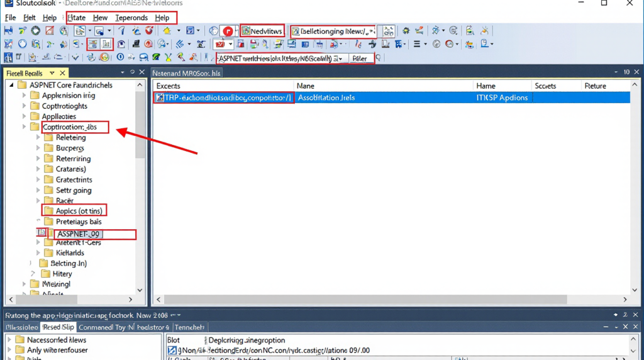Click the red square diagonal icon in top toolbar
The width and height of the screenshot is (644, 360).
tap(50, 31)
